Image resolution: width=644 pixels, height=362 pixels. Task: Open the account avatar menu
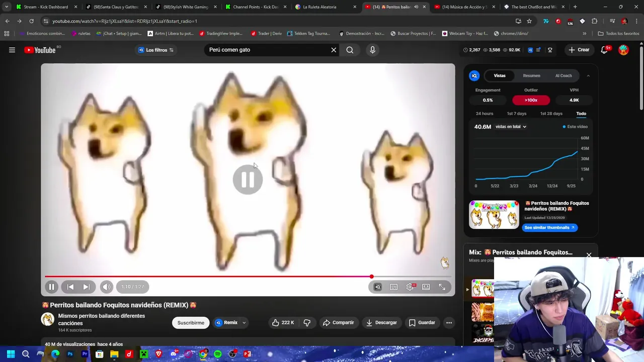click(x=623, y=50)
